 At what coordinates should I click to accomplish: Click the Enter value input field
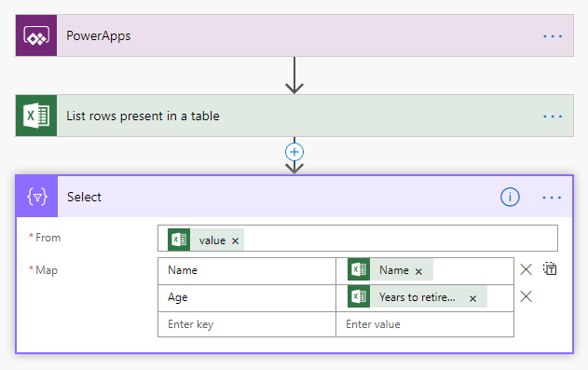click(425, 324)
